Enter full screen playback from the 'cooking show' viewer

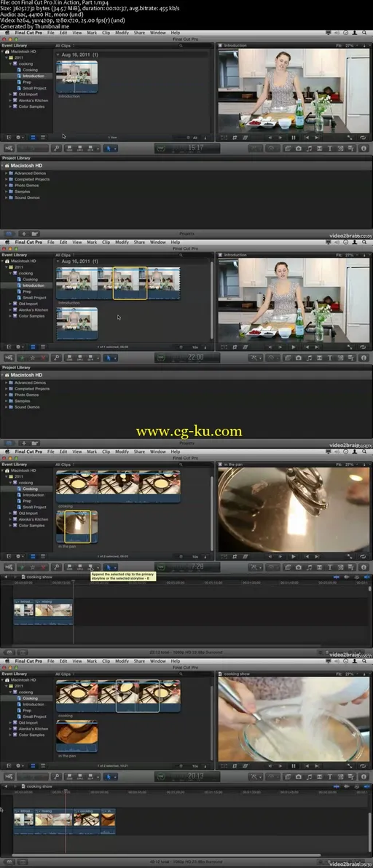pos(351,765)
